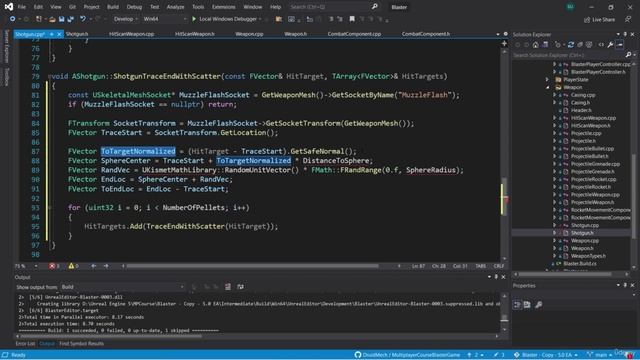640x360 pixels.
Task: Click the Navigate Backward toolbar icon
Action: point(13,19)
